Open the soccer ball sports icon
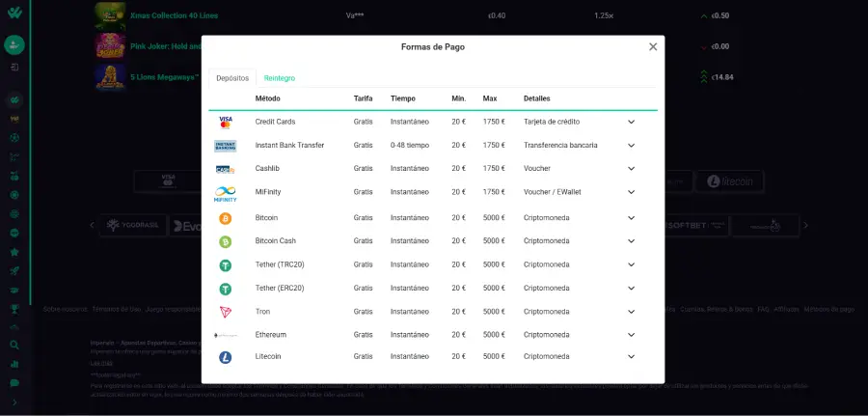 [14, 137]
